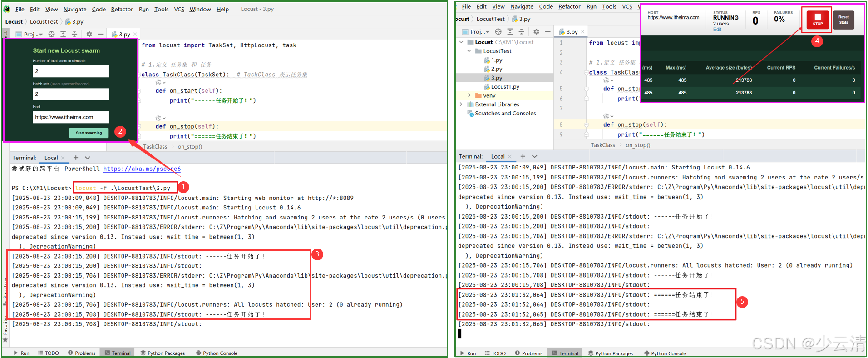The height and width of the screenshot is (358, 868).
Task: Expand External Libraries in project tree
Action: coord(461,104)
